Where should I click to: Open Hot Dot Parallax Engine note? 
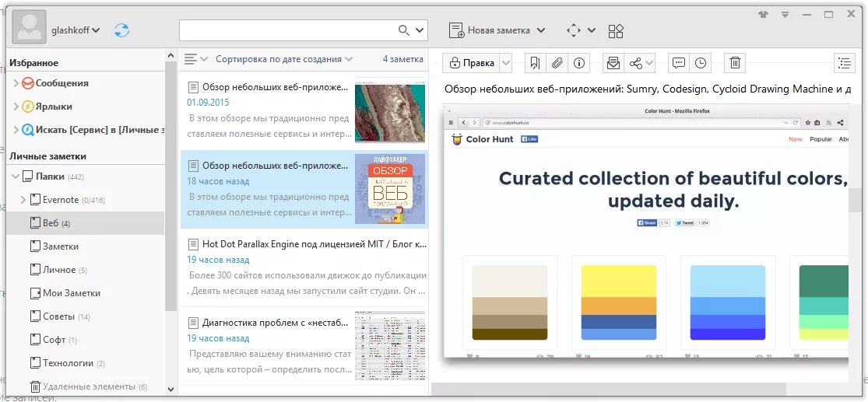pyautogui.click(x=304, y=267)
